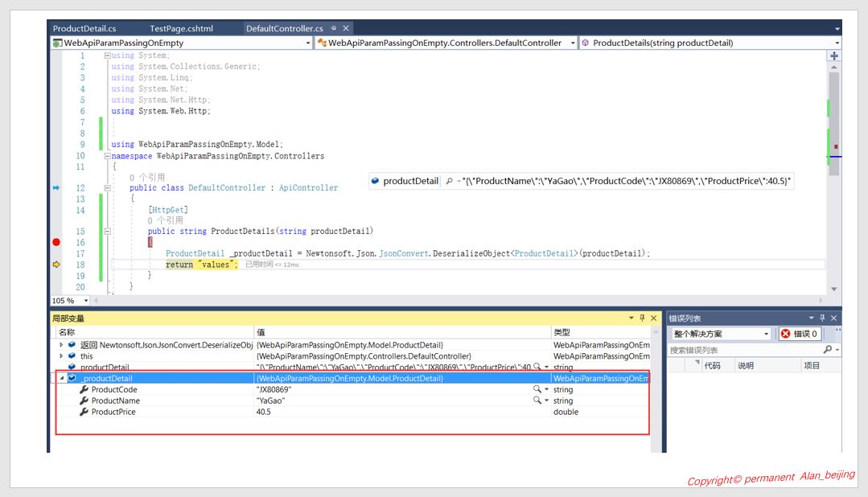Open the TestPage.cshtml tab
This screenshot has height=497, width=868.
pos(181,28)
